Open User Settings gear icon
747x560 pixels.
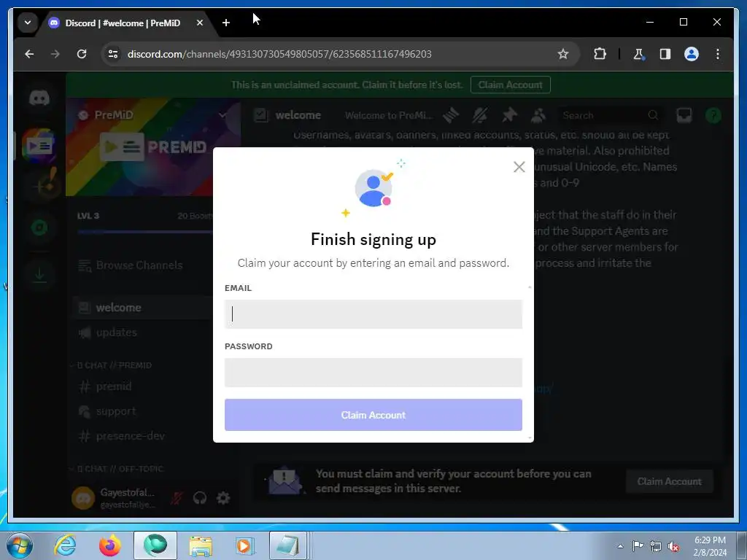[223, 498]
